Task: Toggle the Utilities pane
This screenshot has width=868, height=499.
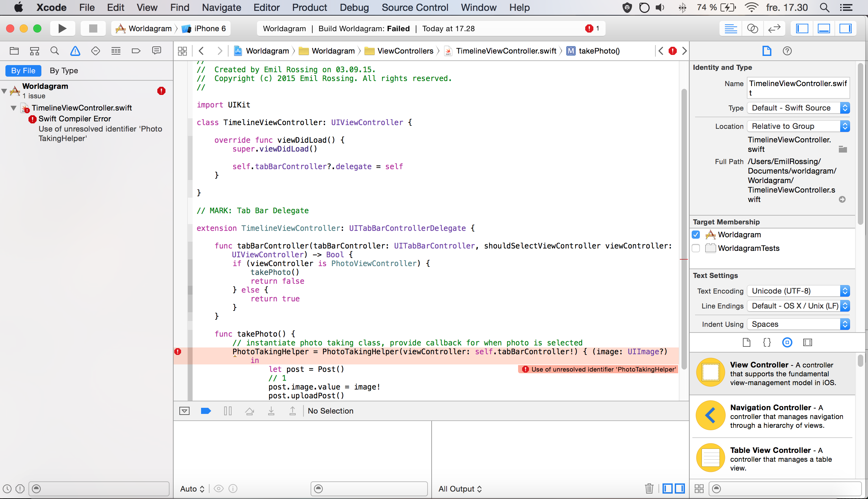Action: pyautogui.click(x=845, y=28)
